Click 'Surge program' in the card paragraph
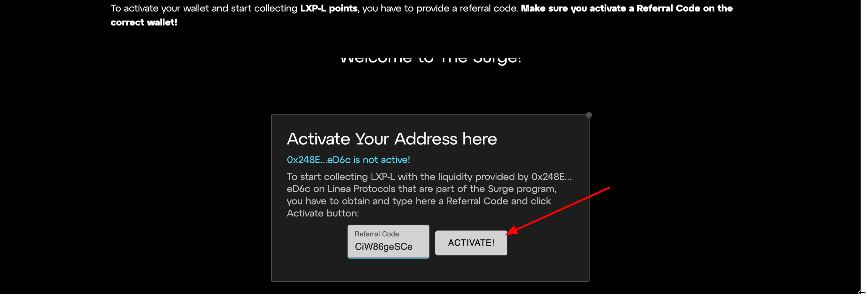The width and height of the screenshot is (868, 294). [x=522, y=189]
